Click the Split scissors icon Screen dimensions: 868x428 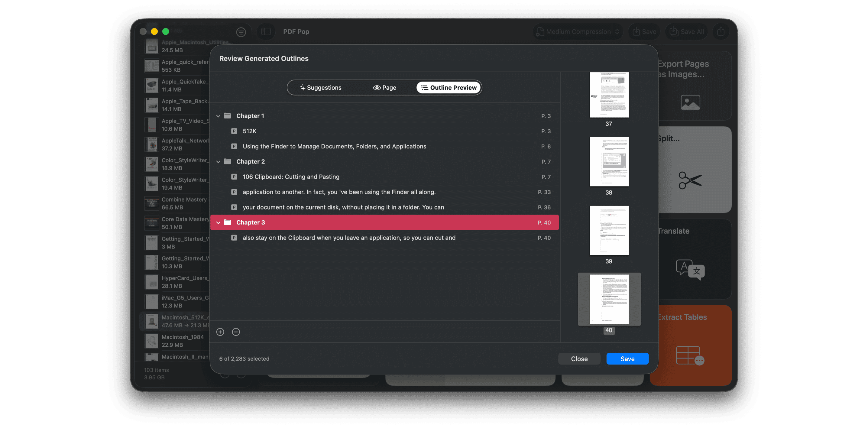click(x=690, y=180)
